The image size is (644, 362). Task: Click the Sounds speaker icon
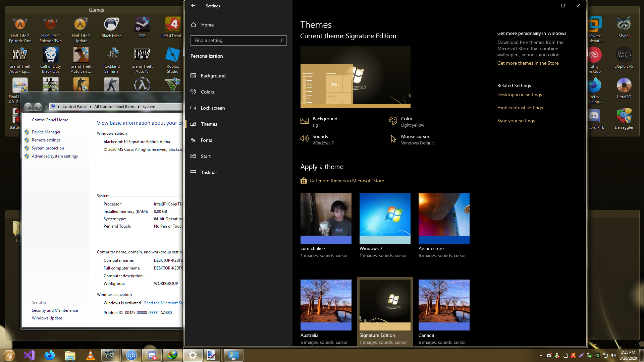(304, 139)
